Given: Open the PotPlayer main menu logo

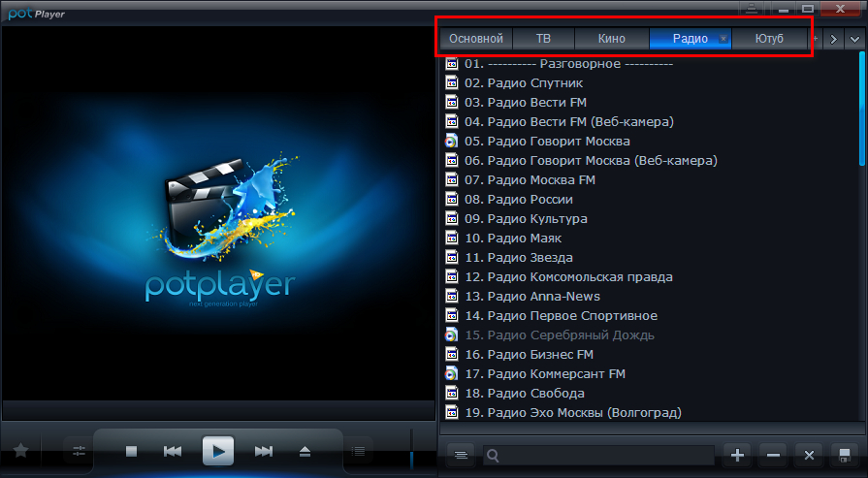Looking at the screenshot, I should (37, 14).
